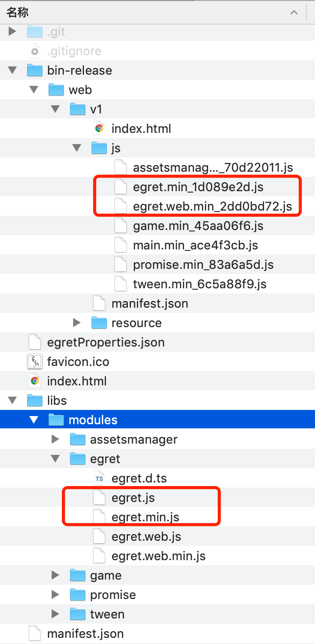Select assetsmanag..._70d22011.js file name
Viewport: 315px width, 644px height.
point(213,168)
